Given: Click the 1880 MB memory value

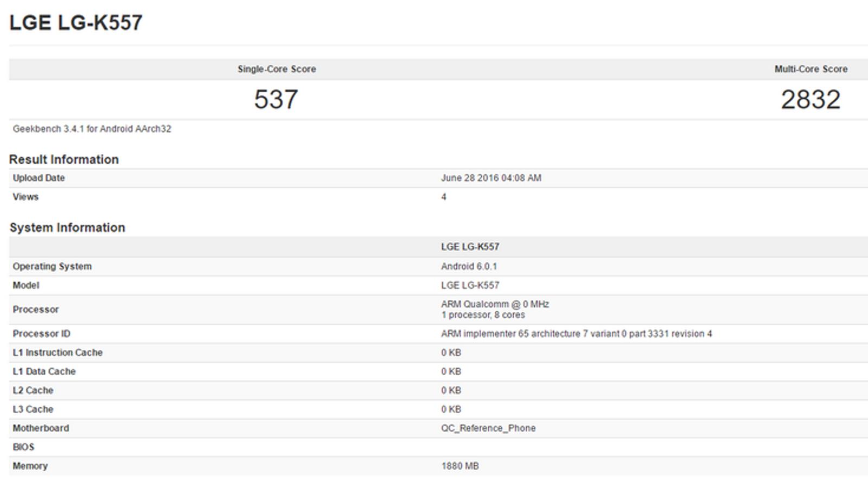Looking at the screenshot, I should point(459,466).
